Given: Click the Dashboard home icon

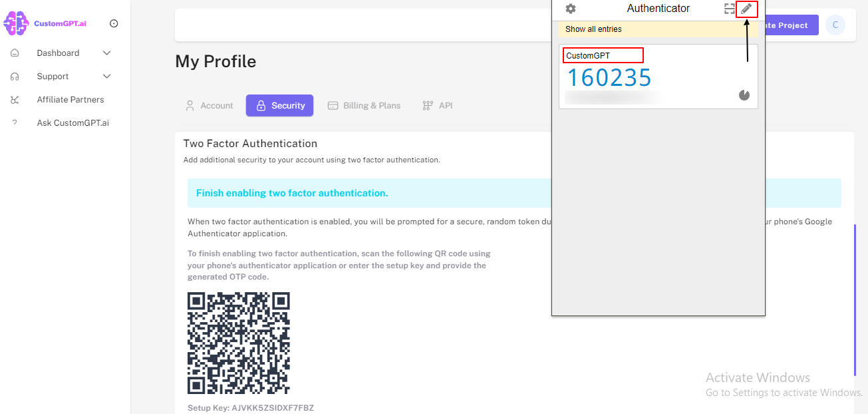Looking at the screenshot, I should 15,53.
